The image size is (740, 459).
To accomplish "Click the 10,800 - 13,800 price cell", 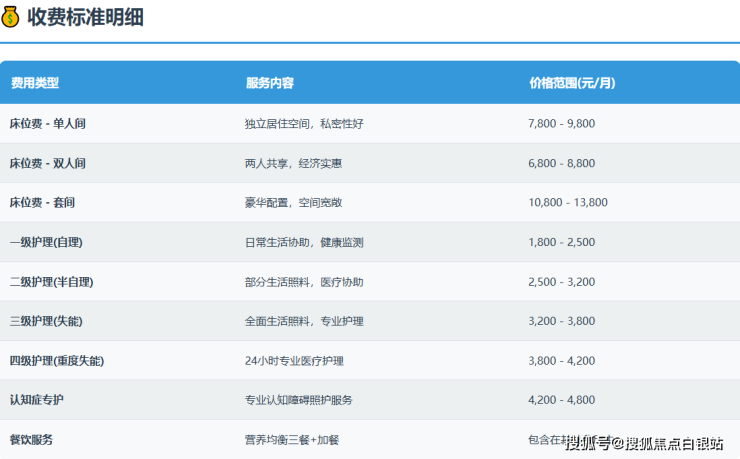I will (x=567, y=202).
